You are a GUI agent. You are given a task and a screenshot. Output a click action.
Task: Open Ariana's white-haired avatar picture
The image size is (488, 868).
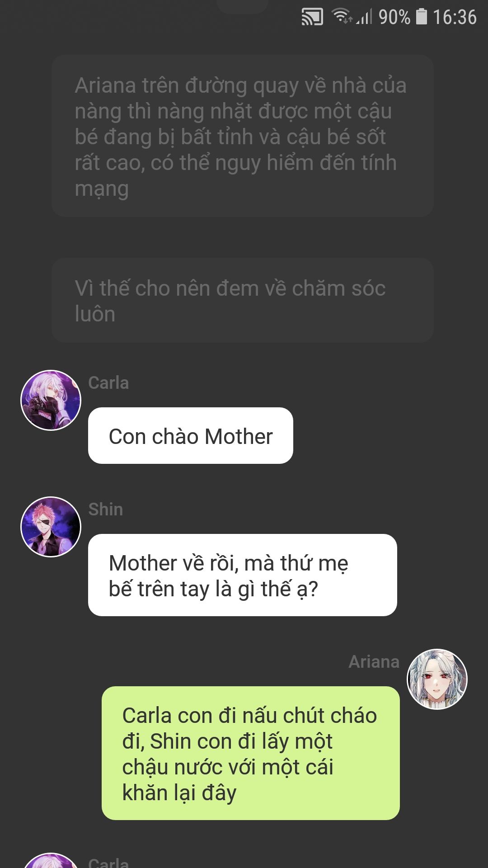(437, 679)
